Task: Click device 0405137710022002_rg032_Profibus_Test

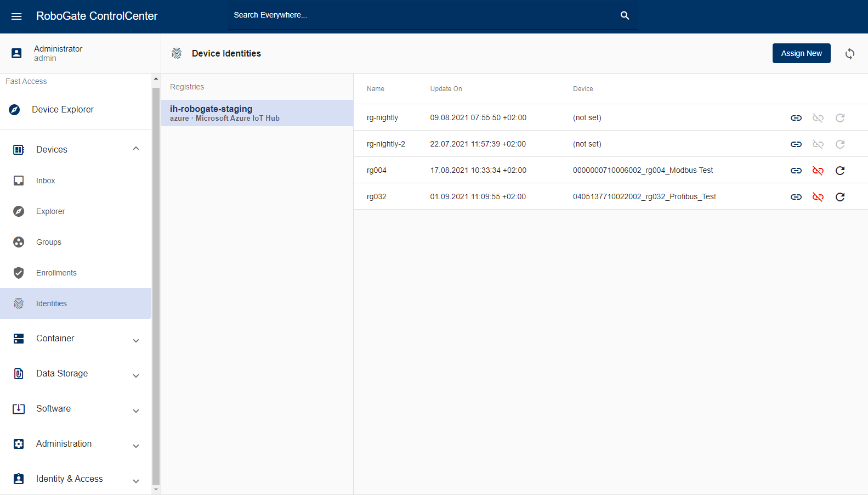Action: pyautogui.click(x=644, y=197)
